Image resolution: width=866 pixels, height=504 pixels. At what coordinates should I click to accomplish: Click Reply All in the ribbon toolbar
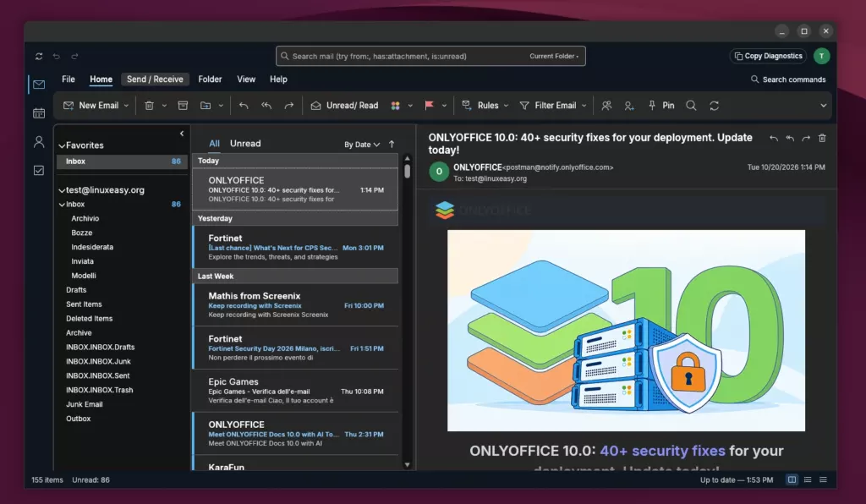[266, 106]
